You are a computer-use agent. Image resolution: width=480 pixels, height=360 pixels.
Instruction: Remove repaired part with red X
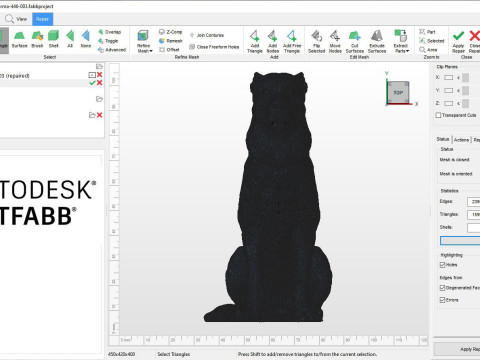coord(99,75)
